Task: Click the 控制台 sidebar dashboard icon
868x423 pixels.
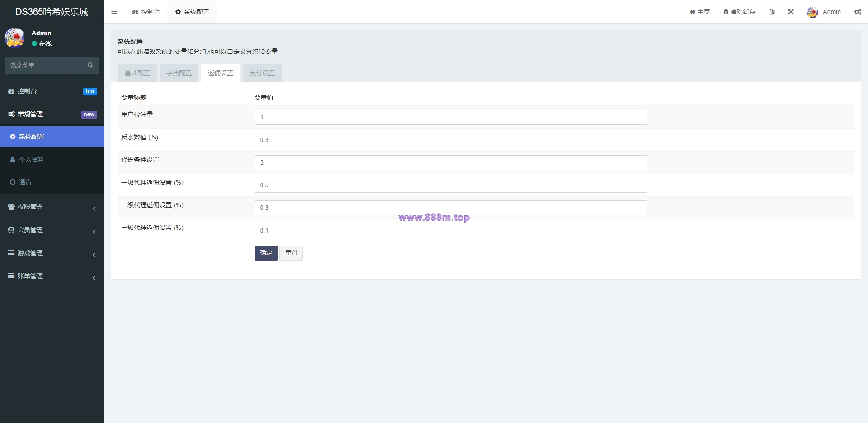Action: [x=11, y=91]
